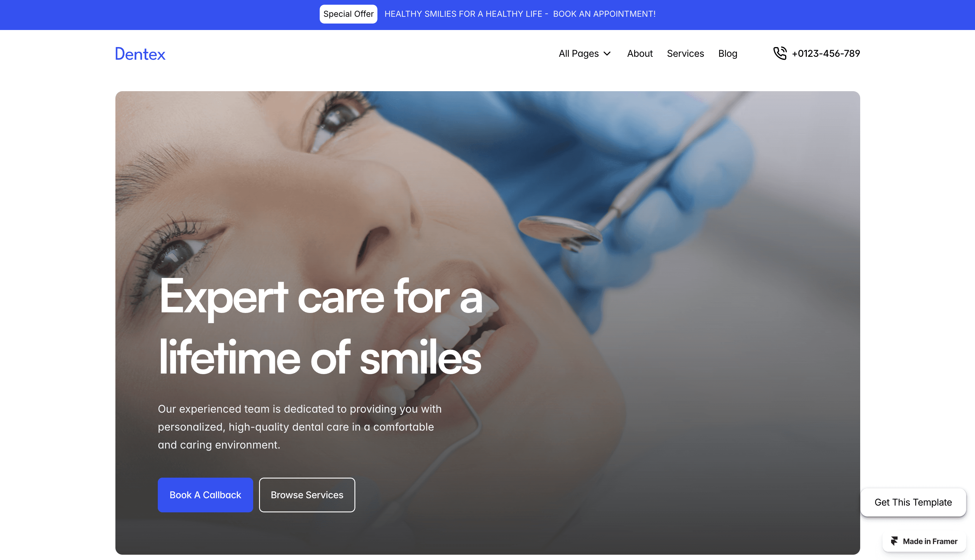
Task: Click the Book A Callback button
Action: coord(205,495)
